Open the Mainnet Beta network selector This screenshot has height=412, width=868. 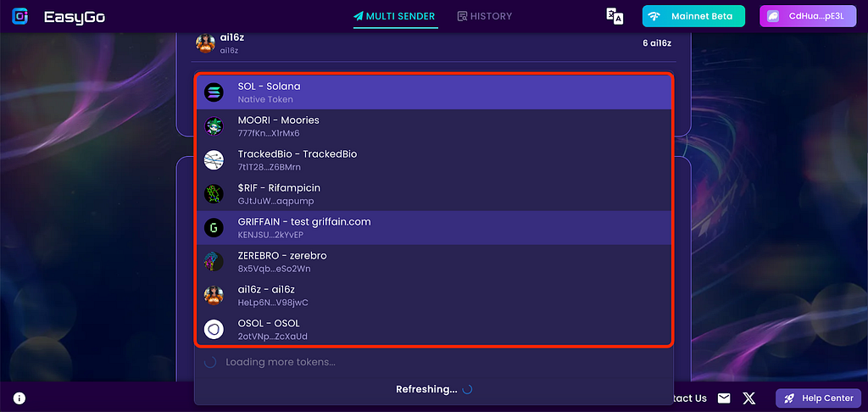[693, 16]
